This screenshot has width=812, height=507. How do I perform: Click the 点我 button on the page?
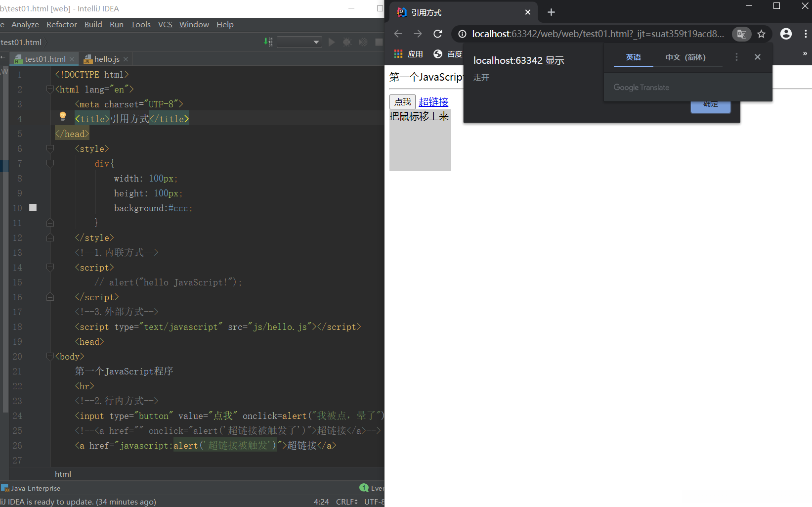(402, 102)
